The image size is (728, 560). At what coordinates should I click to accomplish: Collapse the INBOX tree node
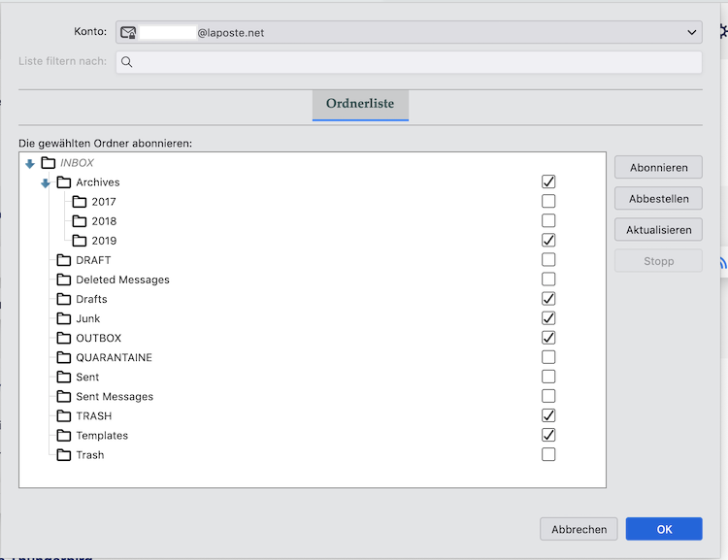(30, 163)
